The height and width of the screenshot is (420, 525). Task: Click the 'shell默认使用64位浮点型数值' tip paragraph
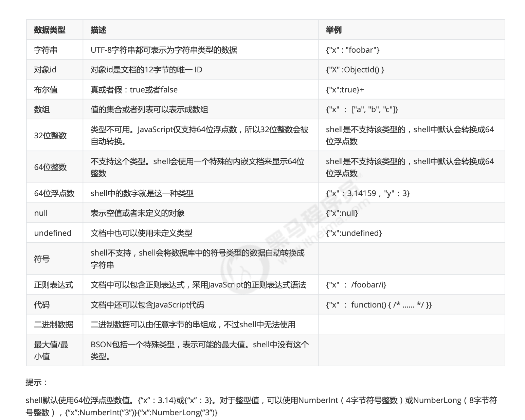pos(261,406)
